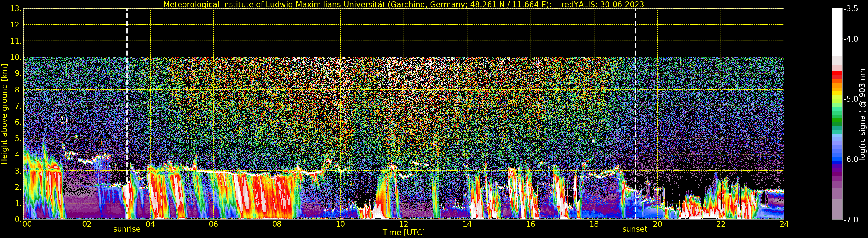The image size is (868, 238).
Task: Click the y-axis tick label 0
Action: [18, 220]
